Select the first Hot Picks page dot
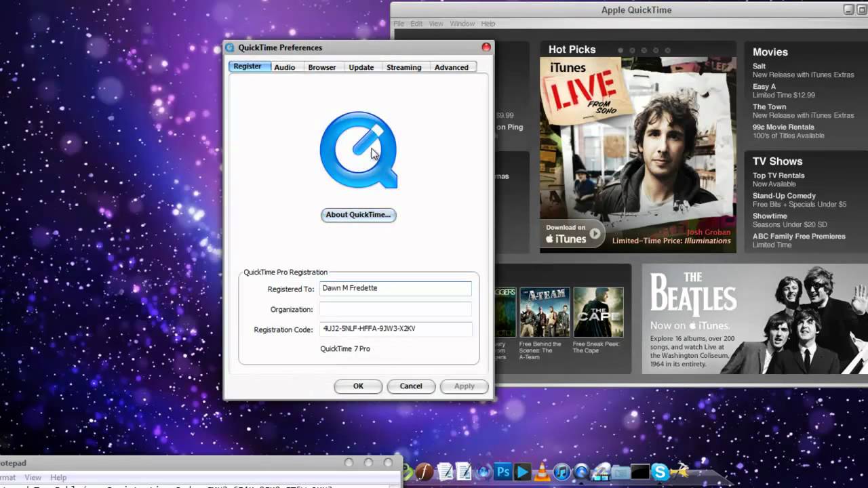Image resolution: width=868 pixels, height=488 pixels. click(620, 50)
